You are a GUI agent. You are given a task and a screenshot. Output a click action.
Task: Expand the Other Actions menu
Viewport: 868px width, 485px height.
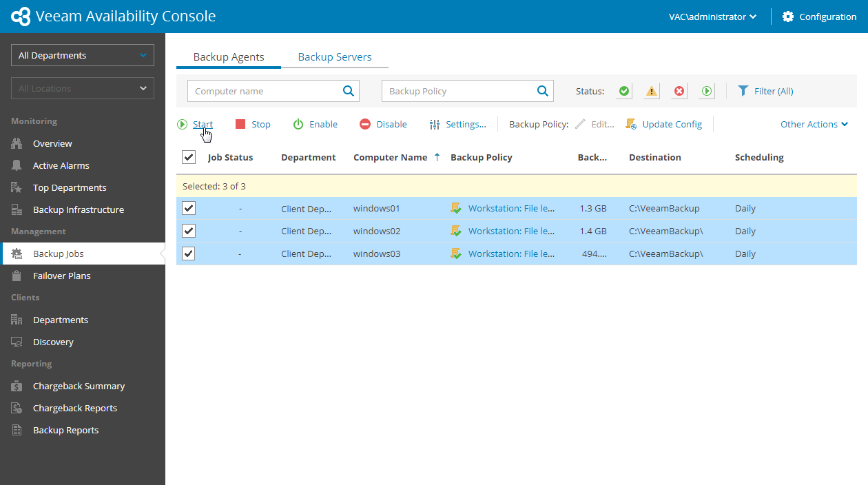[x=814, y=125]
